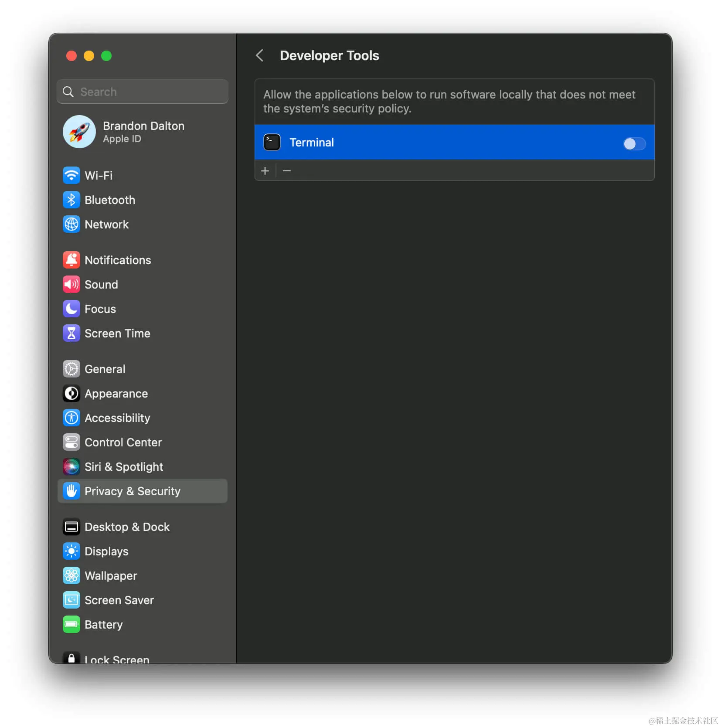Click the Notifications bell icon
721x728 pixels.
(71, 260)
